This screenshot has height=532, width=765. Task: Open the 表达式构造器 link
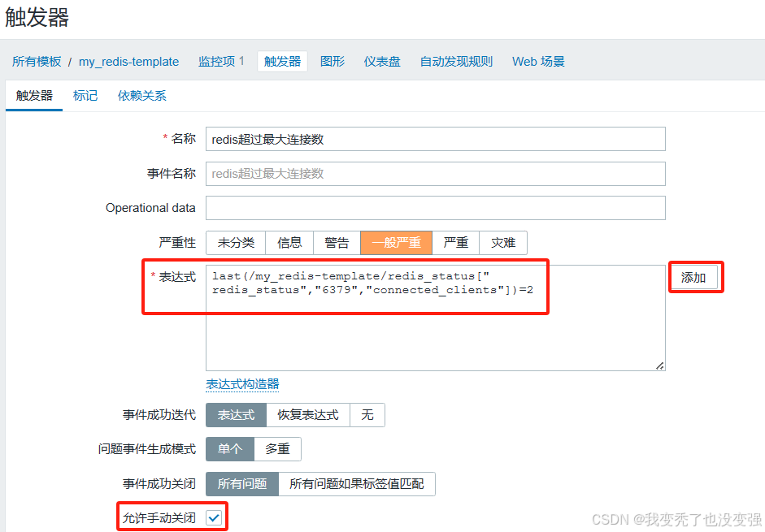pyautogui.click(x=242, y=384)
